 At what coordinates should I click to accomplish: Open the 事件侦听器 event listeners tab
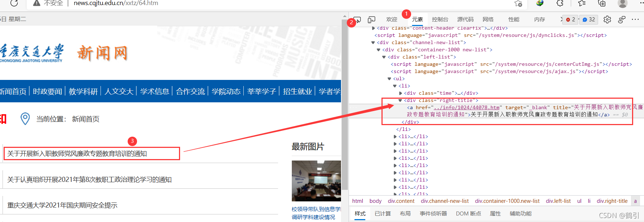[434, 214]
